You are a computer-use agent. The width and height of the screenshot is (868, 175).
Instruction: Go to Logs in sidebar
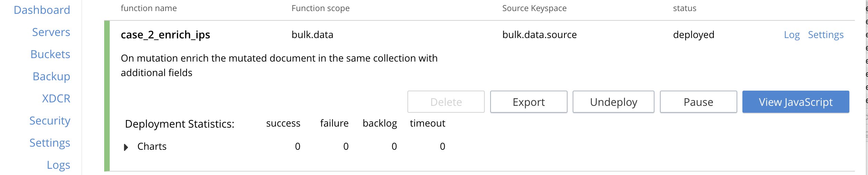[58, 165]
